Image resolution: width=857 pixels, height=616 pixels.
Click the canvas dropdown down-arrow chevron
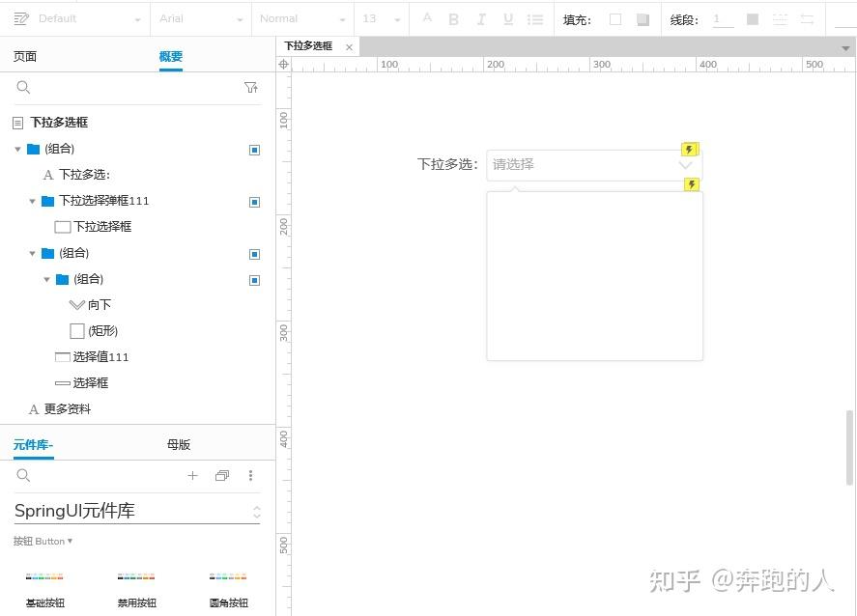[x=685, y=165]
